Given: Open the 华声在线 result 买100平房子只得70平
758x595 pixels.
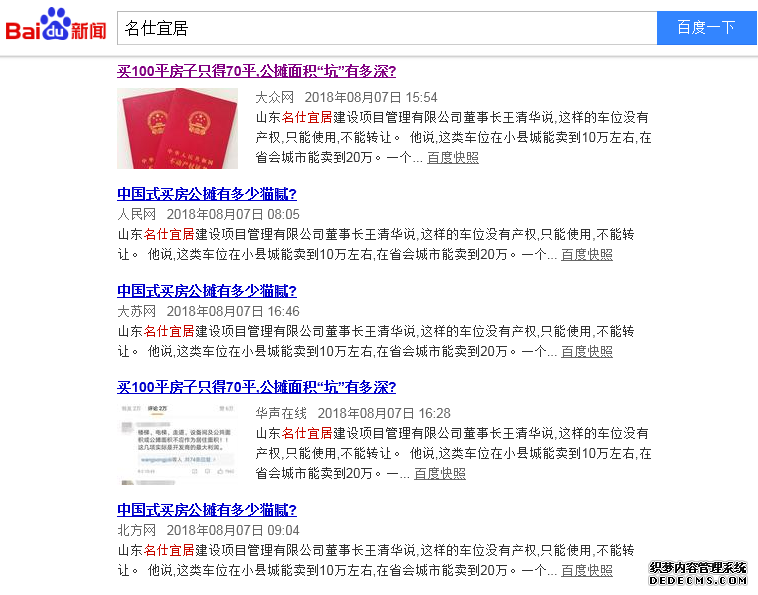Looking at the screenshot, I should [x=256, y=387].
